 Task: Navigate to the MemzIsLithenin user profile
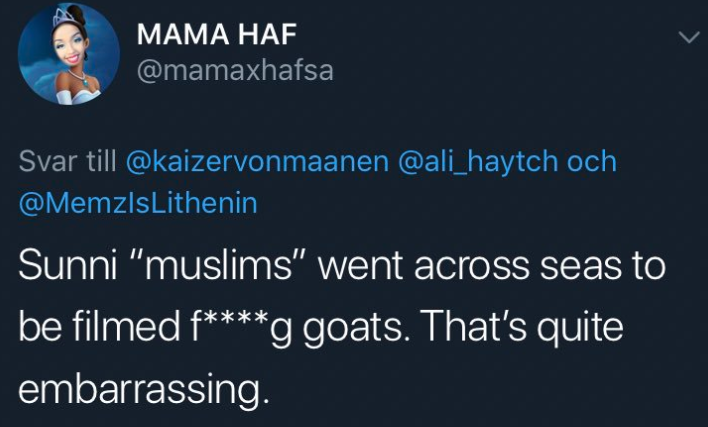click(139, 203)
